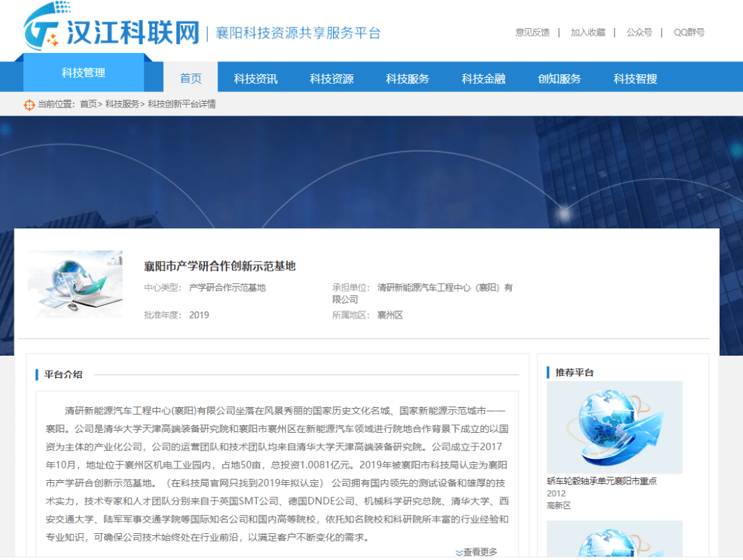Click the 加入收藏 link

[588, 32]
